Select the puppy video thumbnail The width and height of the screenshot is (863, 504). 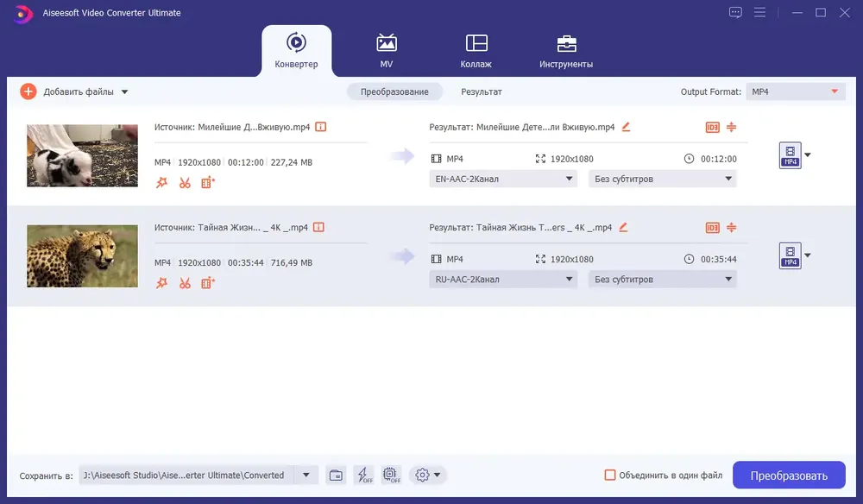[83, 155]
